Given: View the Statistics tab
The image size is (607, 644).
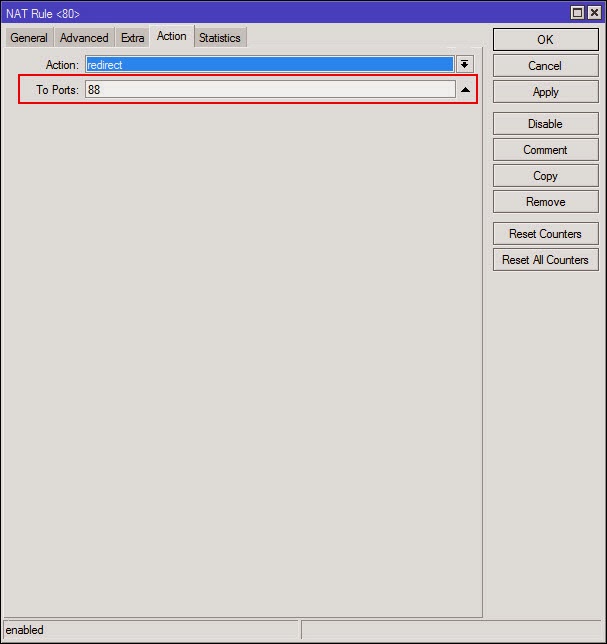Looking at the screenshot, I should 219,38.
